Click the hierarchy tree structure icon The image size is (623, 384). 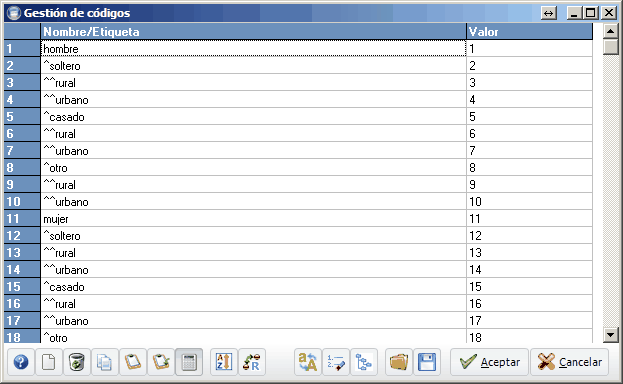tap(364, 362)
